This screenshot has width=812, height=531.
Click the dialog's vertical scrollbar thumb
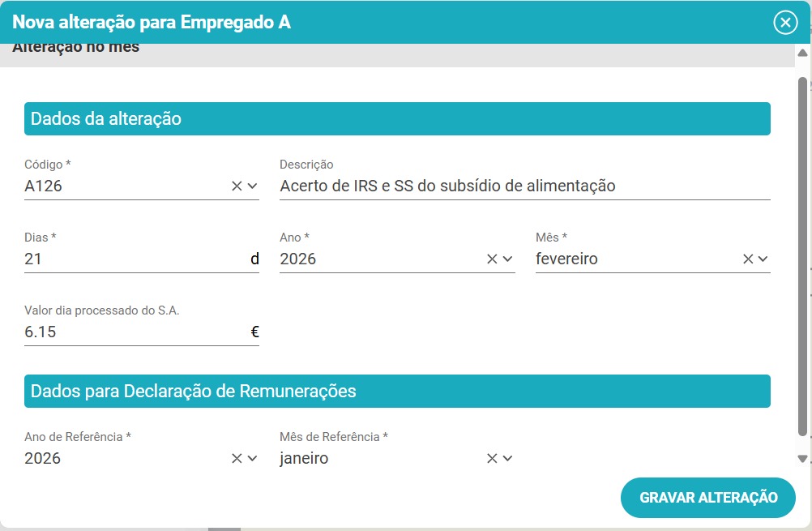(x=802, y=255)
